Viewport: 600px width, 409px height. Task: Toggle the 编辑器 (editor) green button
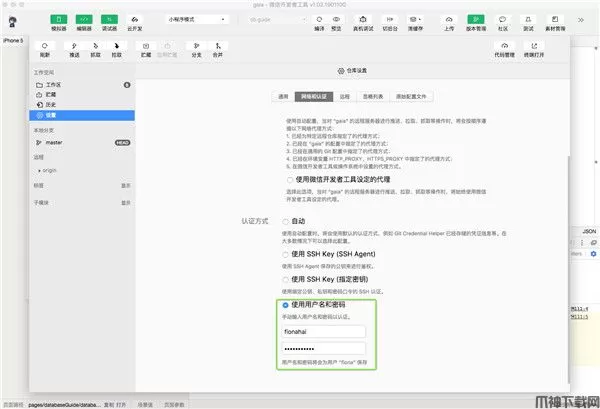point(84,19)
